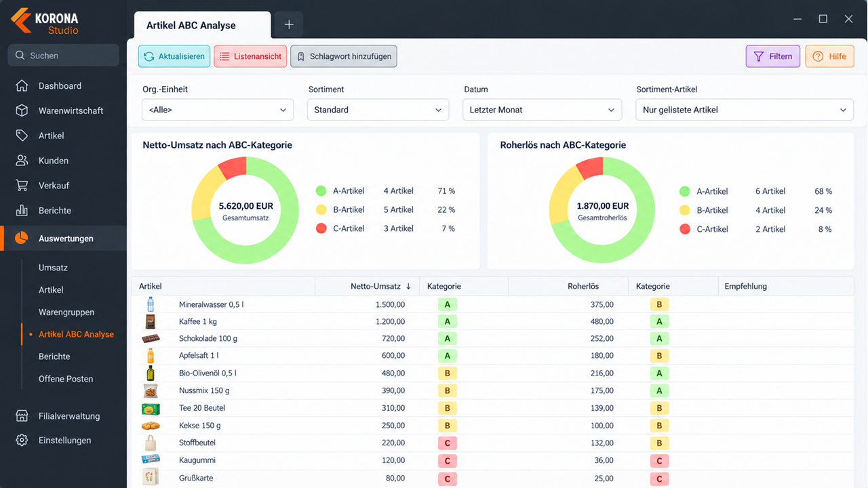Switch to Artikel ABC Analyse tab
Screen dimensions: 868x488
(202, 25)
